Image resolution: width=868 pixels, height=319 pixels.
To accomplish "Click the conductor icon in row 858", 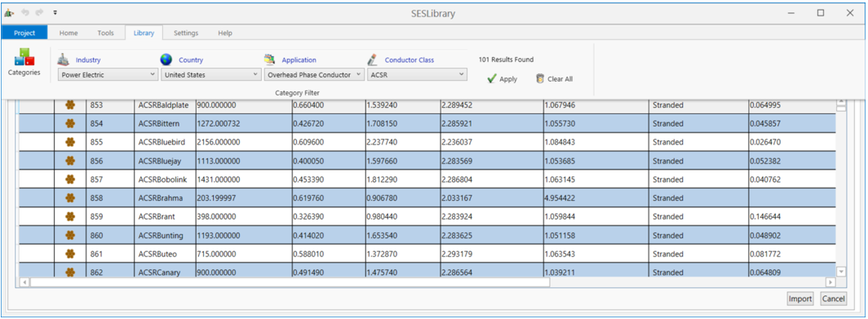I will pyautogui.click(x=70, y=197).
